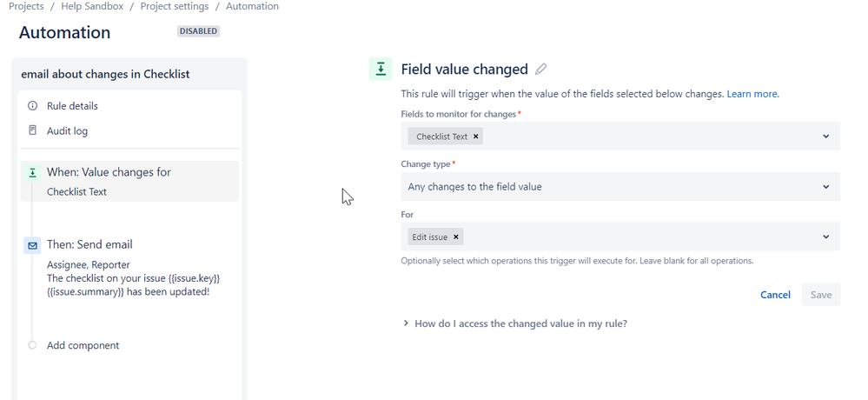Click the Learn more link
The image size is (868, 400).
pos(752,94)
